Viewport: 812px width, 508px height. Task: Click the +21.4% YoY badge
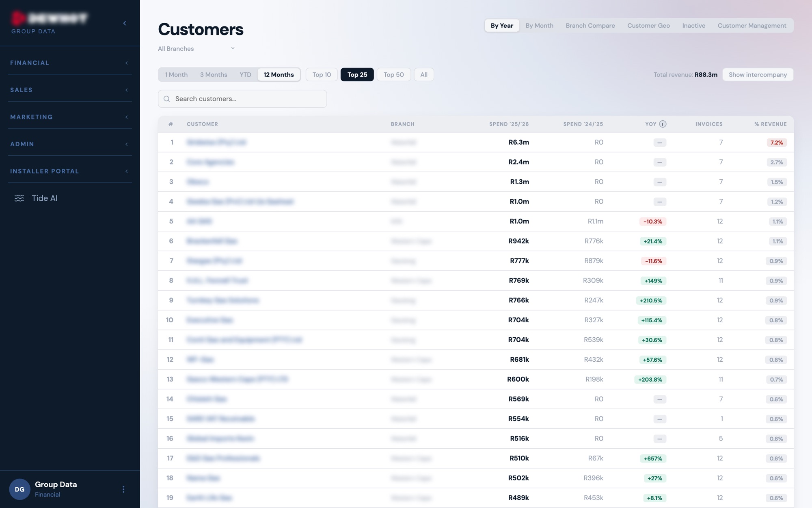tap(652, 241)
